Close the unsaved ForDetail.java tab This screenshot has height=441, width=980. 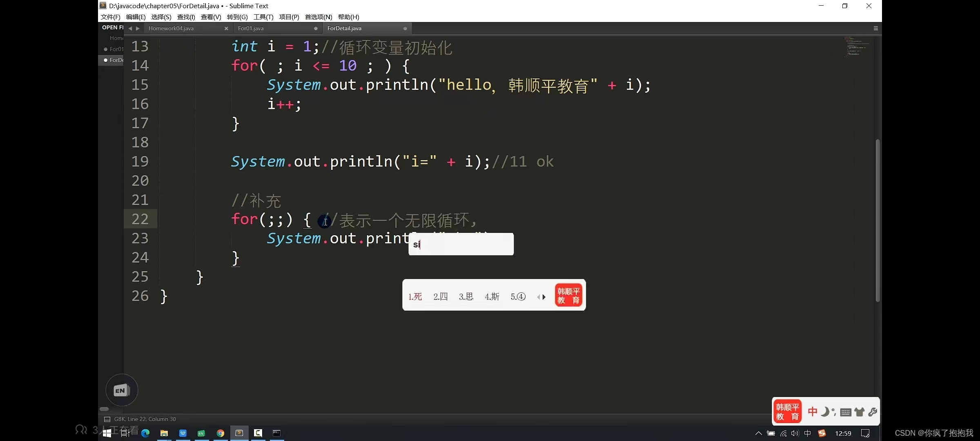[x=405, y=28]
